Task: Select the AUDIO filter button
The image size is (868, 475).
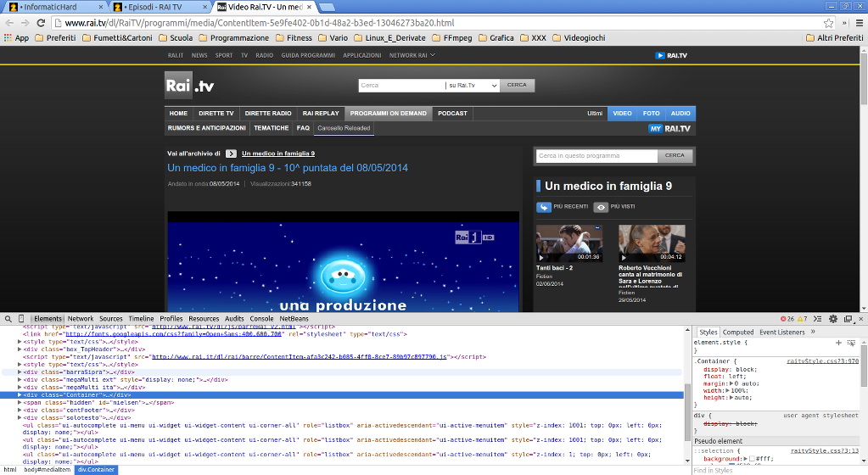Action: [680, 114]
